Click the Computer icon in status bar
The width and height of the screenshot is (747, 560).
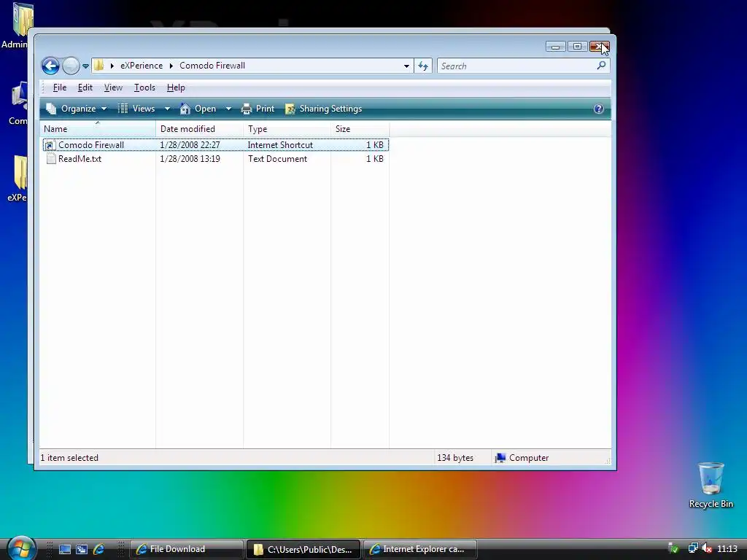500,458
